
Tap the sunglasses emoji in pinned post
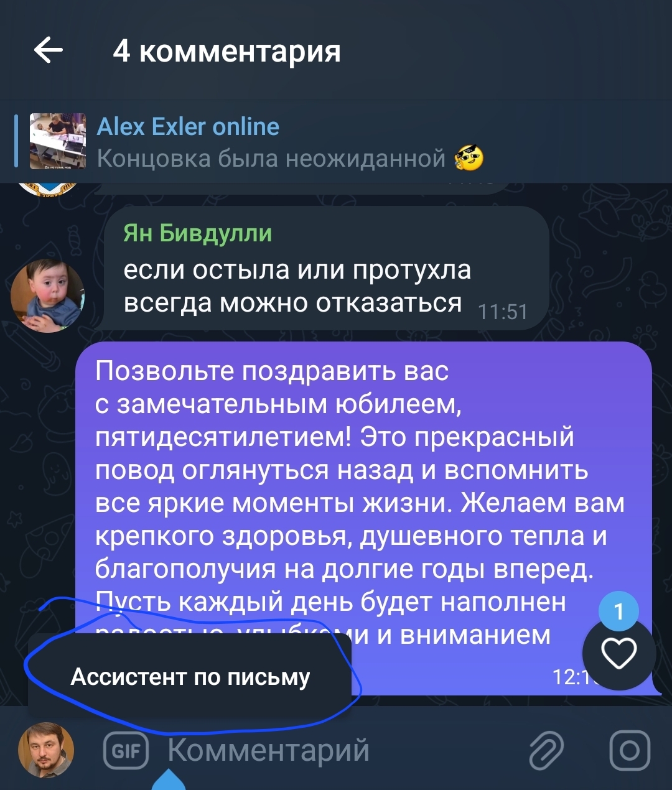(x=469, y=158)
